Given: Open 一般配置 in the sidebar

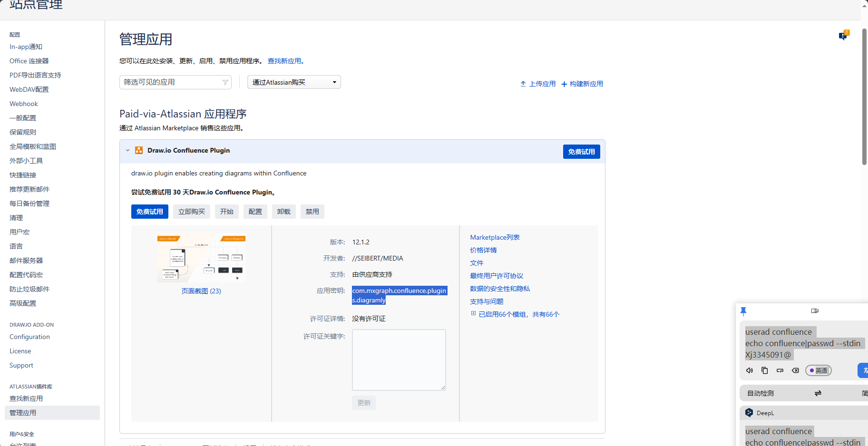Looking at the screenshot, I should pyautogui.click(x=23, y=118).
